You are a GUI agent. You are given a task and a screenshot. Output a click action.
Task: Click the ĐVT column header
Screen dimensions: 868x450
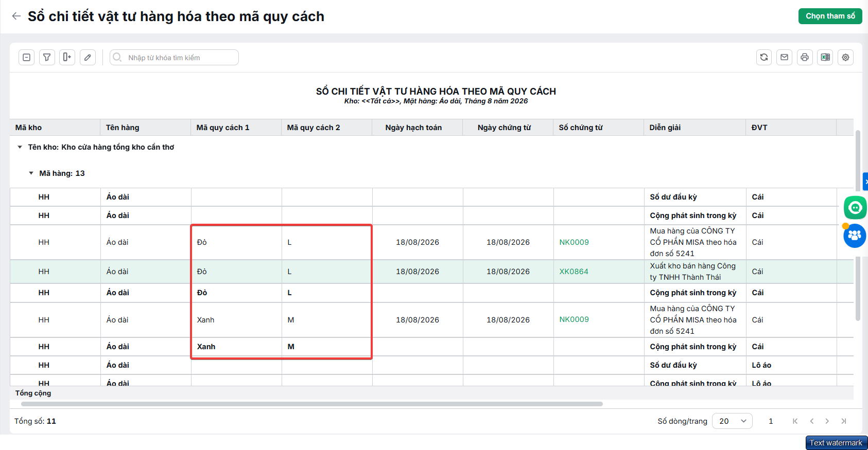791,128
